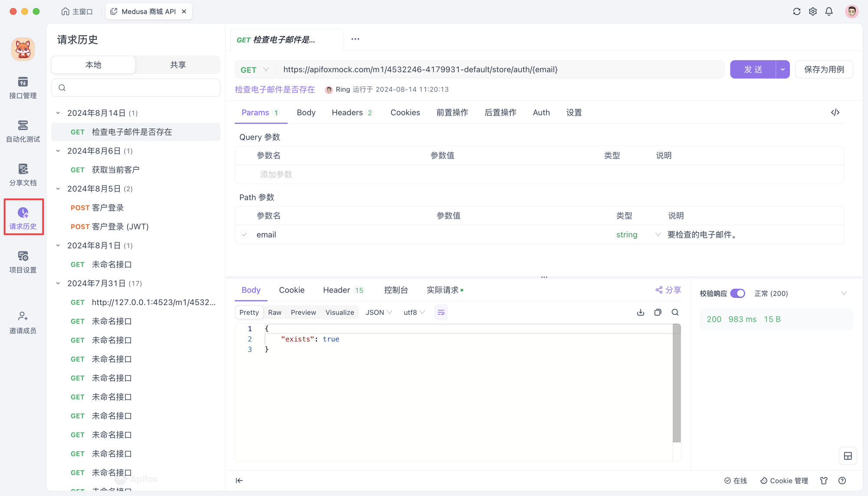
Task: Click 在线 status indicator
Action: (736, 481)
